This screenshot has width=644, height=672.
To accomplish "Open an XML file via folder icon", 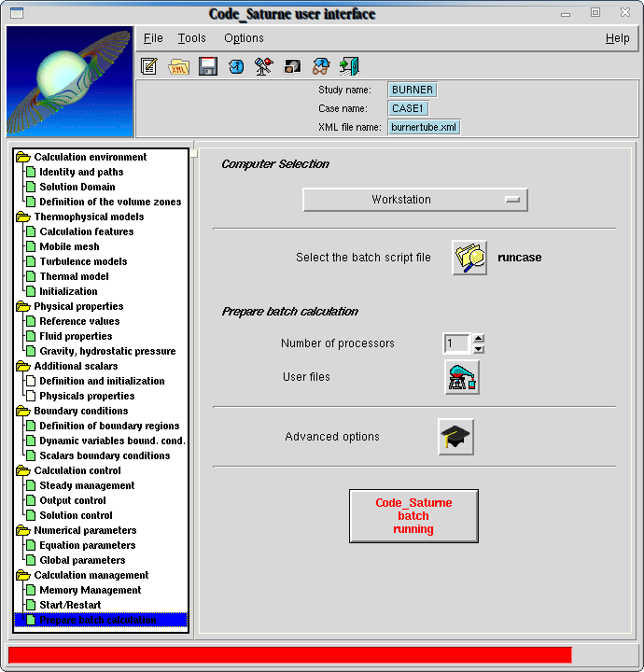I will (178, 66).
